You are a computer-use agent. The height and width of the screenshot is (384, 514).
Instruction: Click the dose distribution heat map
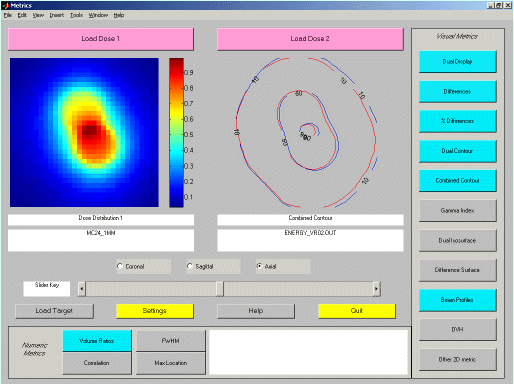pyautogui.click(x=84, y=132)
